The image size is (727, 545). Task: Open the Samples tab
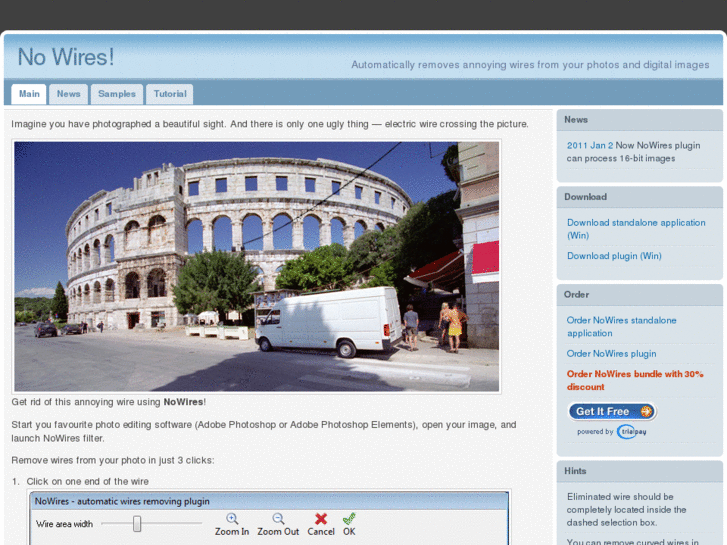click(117, 94)
